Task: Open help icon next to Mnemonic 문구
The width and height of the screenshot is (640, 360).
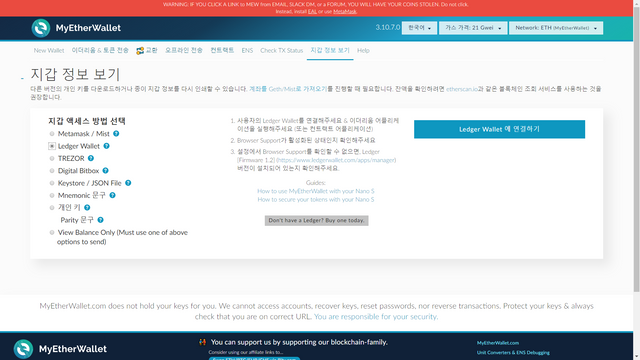Action: [112, 195]
